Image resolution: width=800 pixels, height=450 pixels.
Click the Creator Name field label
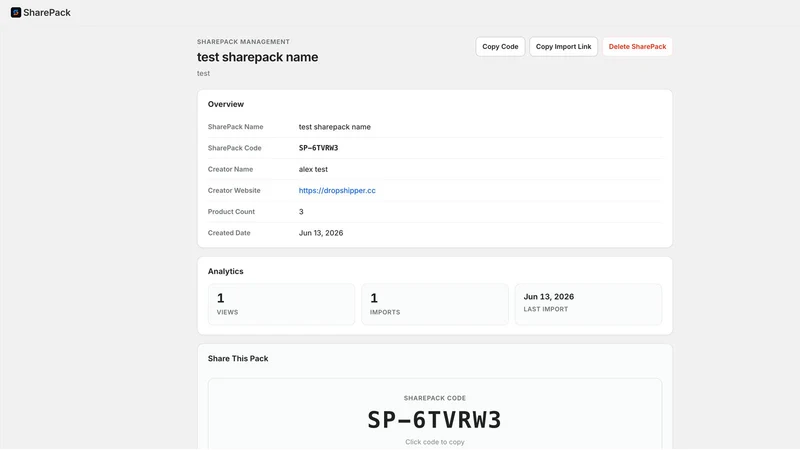pos(230,169)
